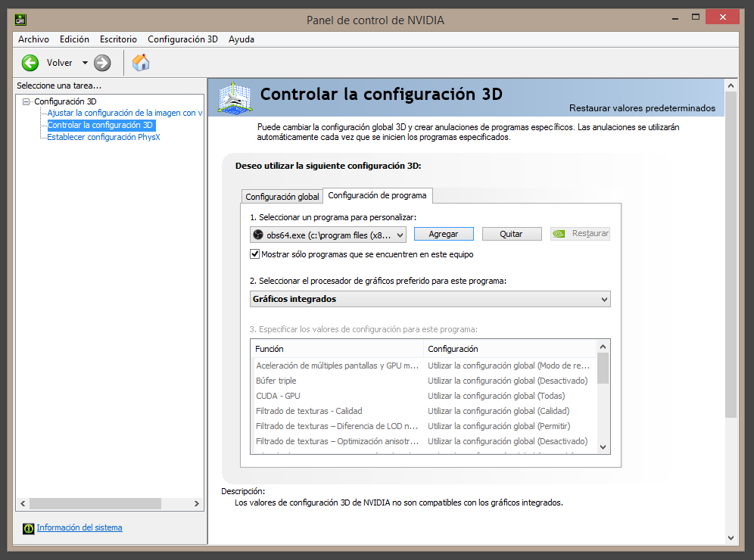Click the OBS icon in program dropdown

click(258, 235)
